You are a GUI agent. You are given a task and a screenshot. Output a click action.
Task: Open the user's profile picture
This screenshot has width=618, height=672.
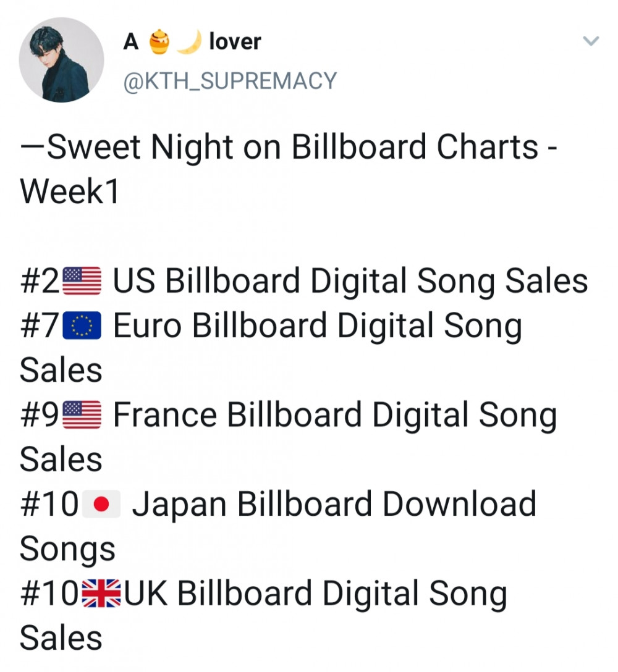point(61,60)
